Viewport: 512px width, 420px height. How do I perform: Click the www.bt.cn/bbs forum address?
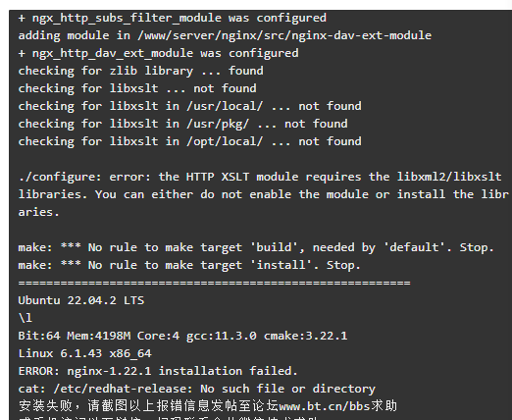[x=325, y=406]
